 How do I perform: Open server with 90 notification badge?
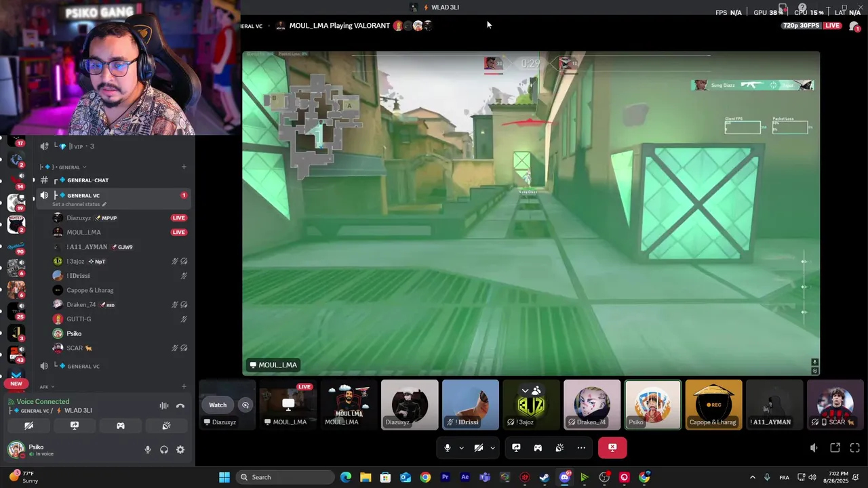click(16, 246)
